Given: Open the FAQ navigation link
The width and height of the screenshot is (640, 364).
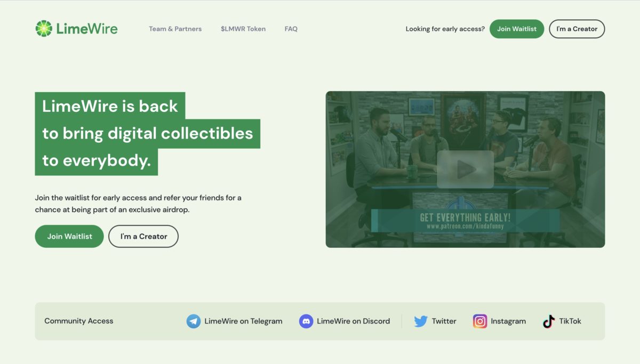Looking at the screenshot, I should pyautogui.click(x=291, y=29).
